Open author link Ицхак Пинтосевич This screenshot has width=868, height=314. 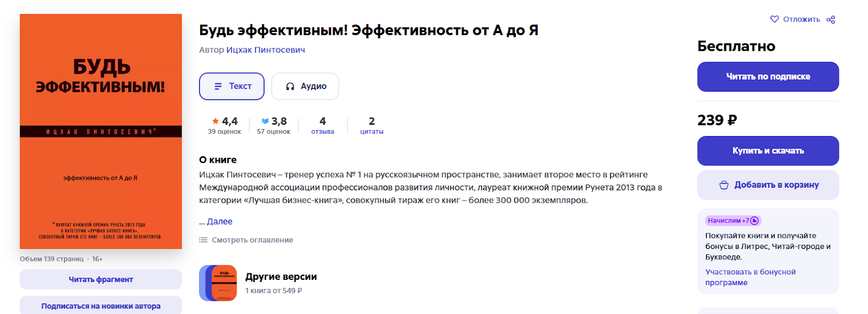tap(265, 50)
